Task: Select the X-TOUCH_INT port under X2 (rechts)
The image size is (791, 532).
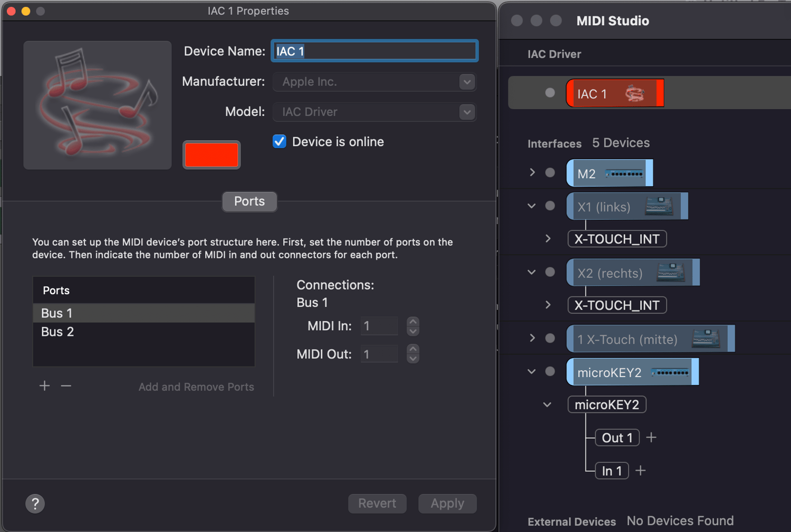Action: coord(617,305)
